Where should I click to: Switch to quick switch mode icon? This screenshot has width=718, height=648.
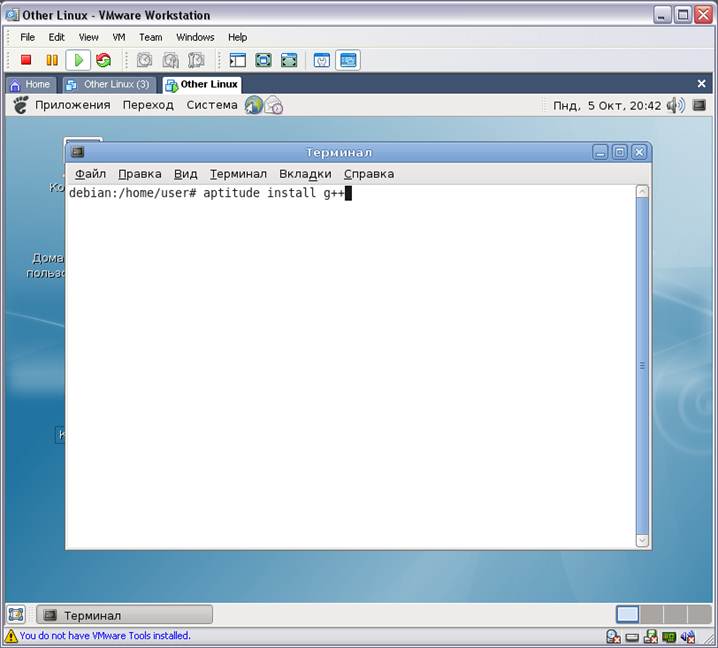(x=289, y=60)
